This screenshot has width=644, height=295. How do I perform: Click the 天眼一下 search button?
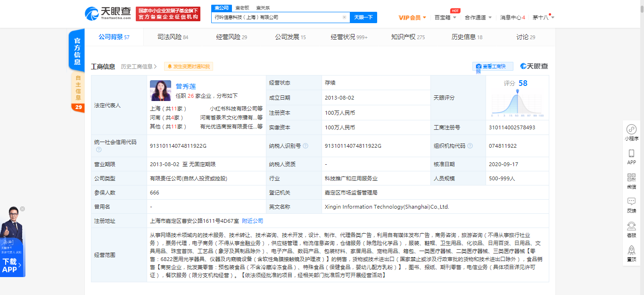pyautogui.click(x=363, y=17)
